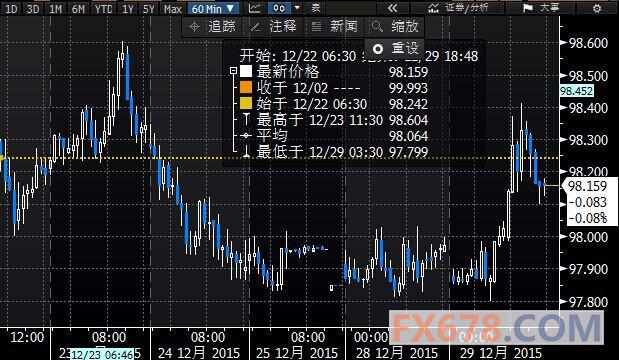
Task: Click the 29 12月 2015 date label
Action: (501, 352)
